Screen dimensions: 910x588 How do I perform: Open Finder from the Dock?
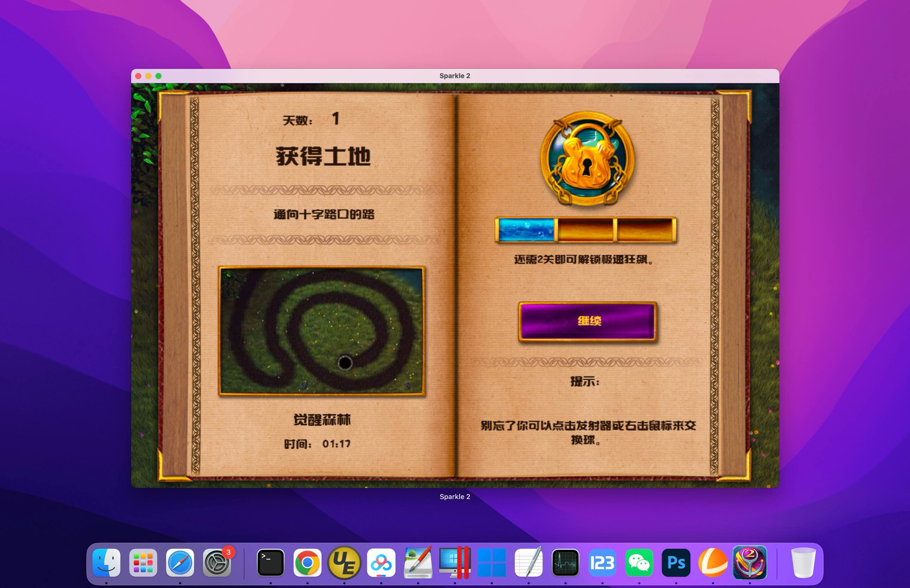106,562
